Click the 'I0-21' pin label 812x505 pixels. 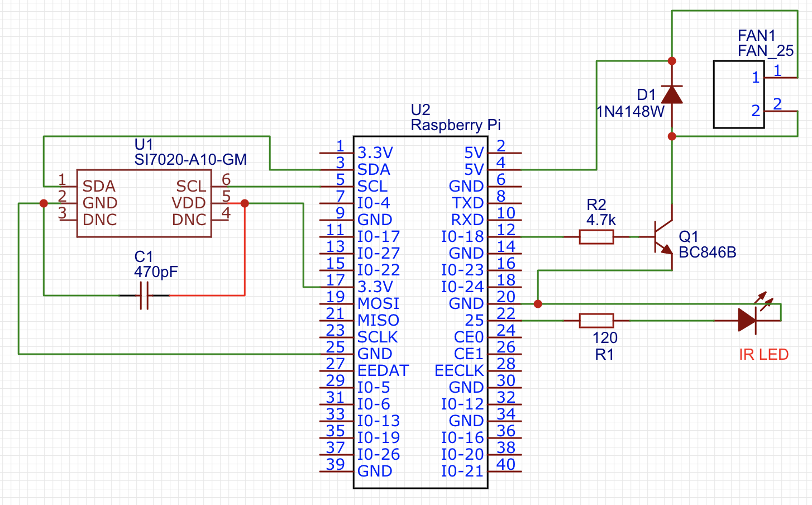462,471
